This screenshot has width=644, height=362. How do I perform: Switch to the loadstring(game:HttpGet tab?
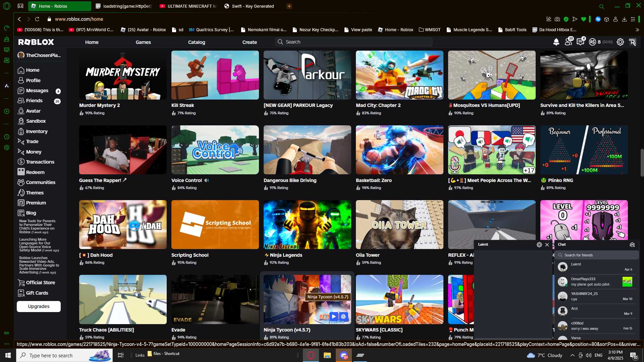click(x=123, y=6)
